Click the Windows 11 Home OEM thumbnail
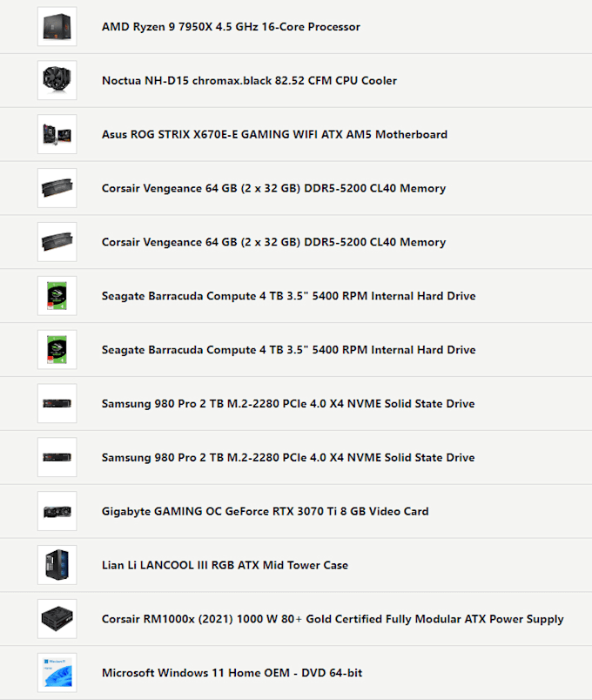This screenshot has width=592, height=700. click(x=57, y=672)
